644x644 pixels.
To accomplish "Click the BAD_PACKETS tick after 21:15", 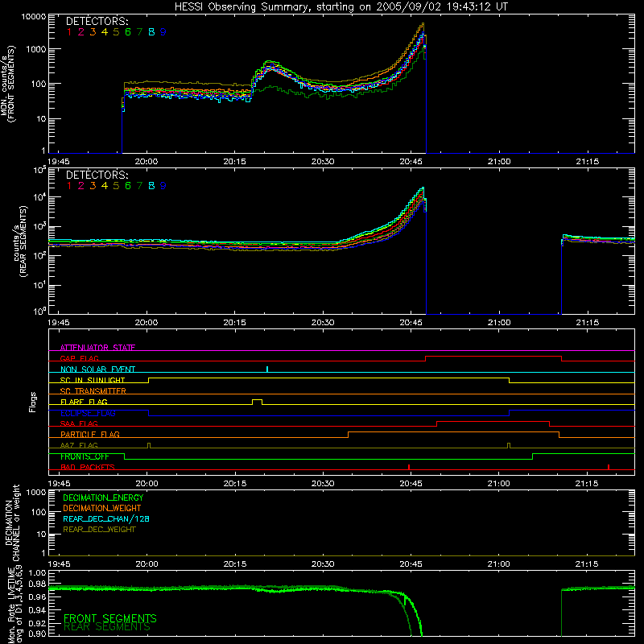I will pyautogui.click(x=609, y=467).
